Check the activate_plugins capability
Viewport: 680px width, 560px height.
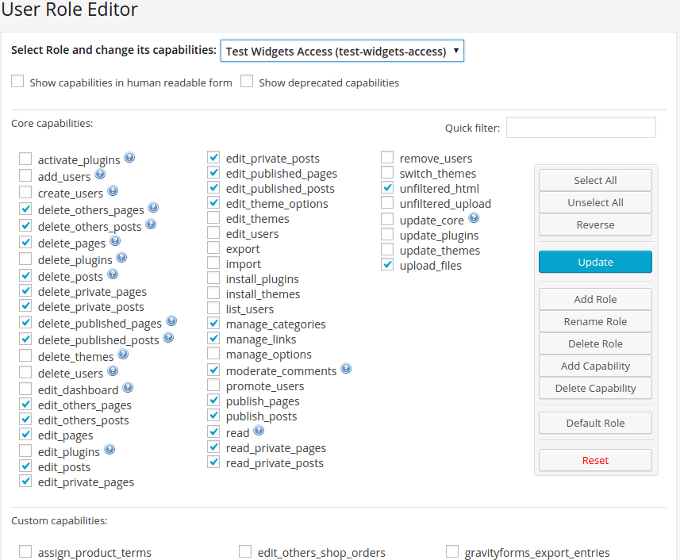pyautogui.click(x=26, y=158)
